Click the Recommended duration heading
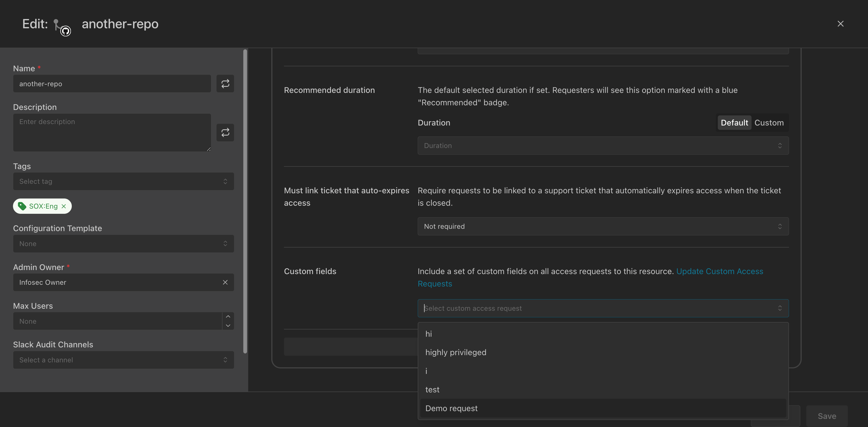Screen dimensions: 868x427 [x=329, y=90]
